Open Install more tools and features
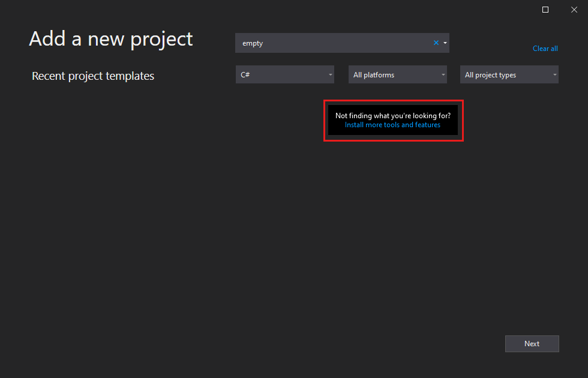The image size is (588, 378). click(x=392, y=124)
